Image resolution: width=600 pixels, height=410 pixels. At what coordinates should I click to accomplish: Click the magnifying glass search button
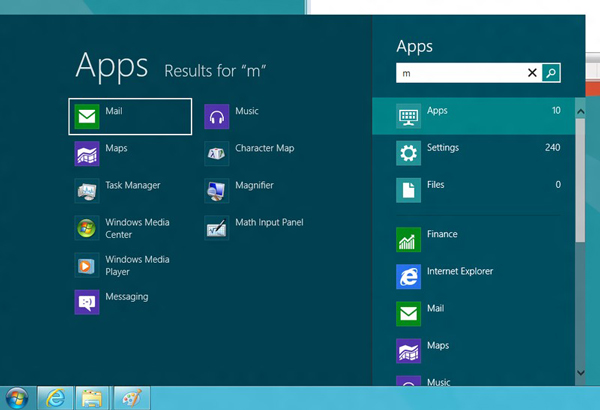[551, 73]
